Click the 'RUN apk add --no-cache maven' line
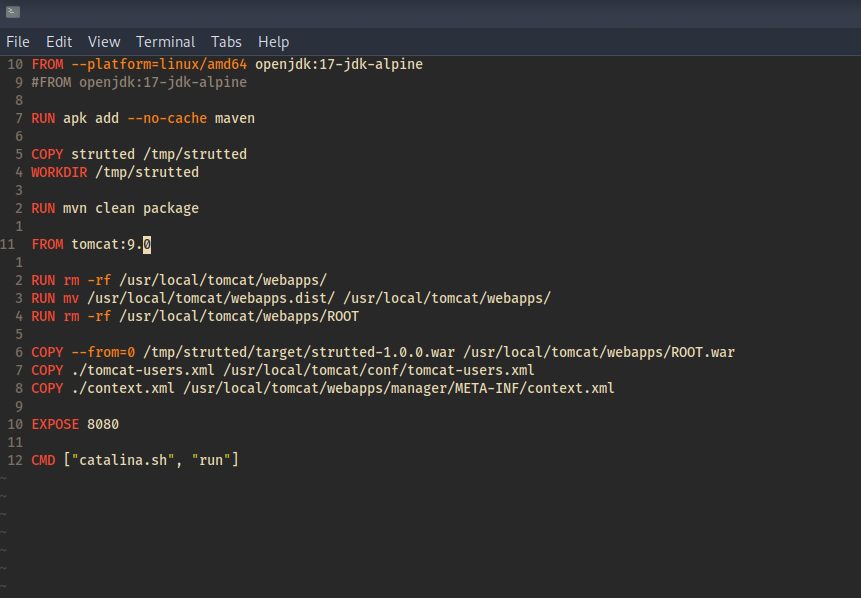Viewport: 861px width, 598px height. point(143,118)
